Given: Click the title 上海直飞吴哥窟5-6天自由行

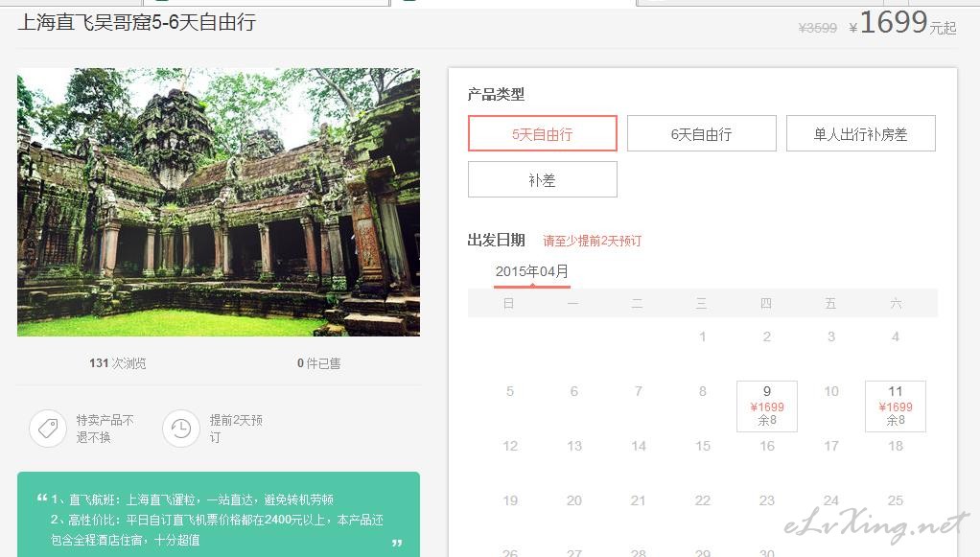Looking at the screenshot, I should coord(137,22).
